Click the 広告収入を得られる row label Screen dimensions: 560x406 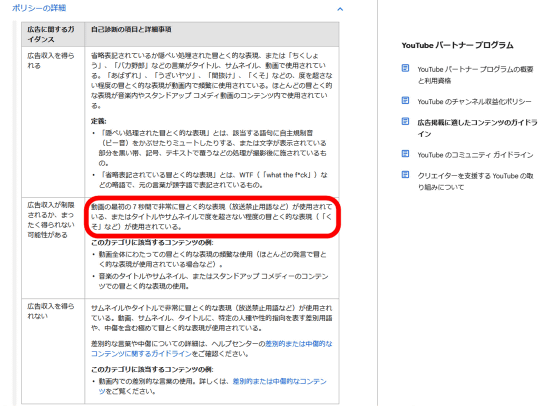[51, 60]
